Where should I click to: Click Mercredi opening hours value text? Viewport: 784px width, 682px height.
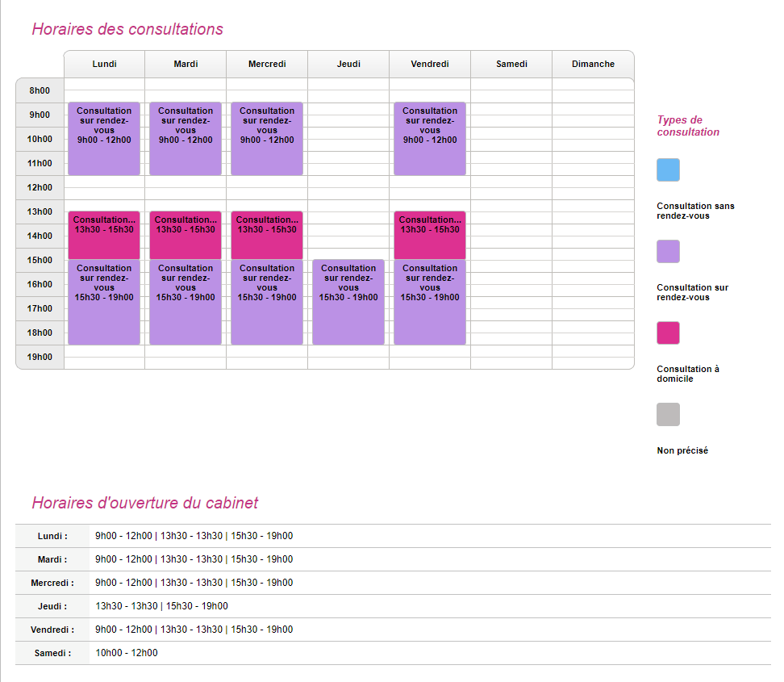(194, 583)
